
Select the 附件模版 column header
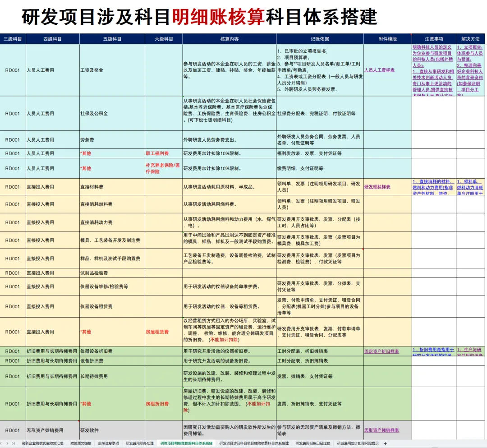pos(388,39)
